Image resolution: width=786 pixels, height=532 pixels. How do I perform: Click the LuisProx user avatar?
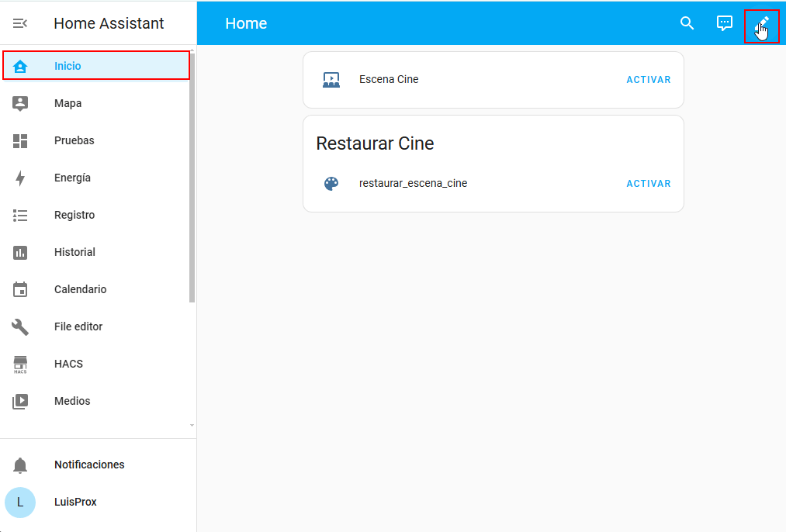(20, 503)
